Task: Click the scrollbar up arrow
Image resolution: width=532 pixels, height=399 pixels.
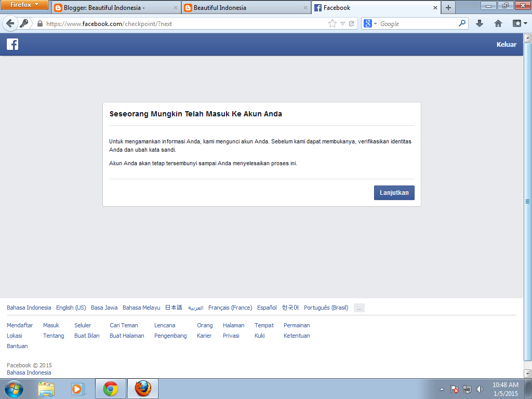Action: tap(527, 38)
